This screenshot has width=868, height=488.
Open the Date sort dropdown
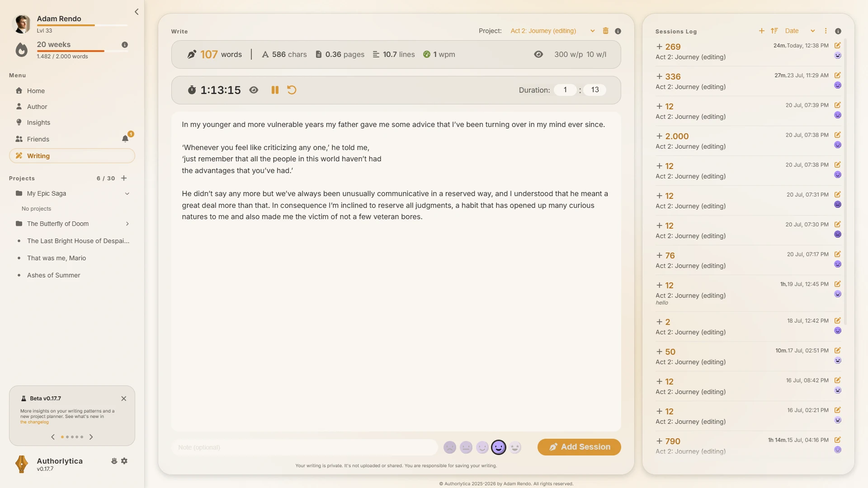tap(800, 31)
